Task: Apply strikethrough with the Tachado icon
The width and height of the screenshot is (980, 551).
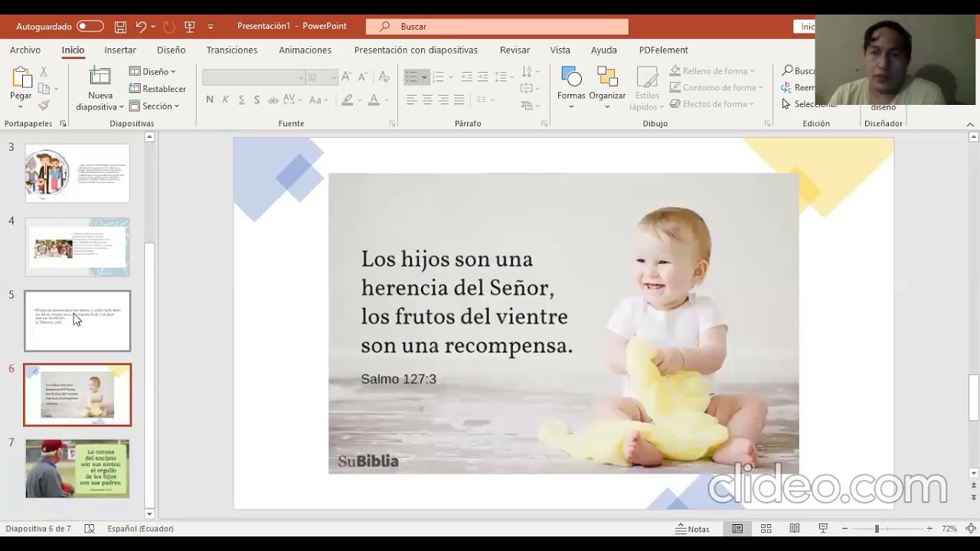Action: [x=273, y=99]
